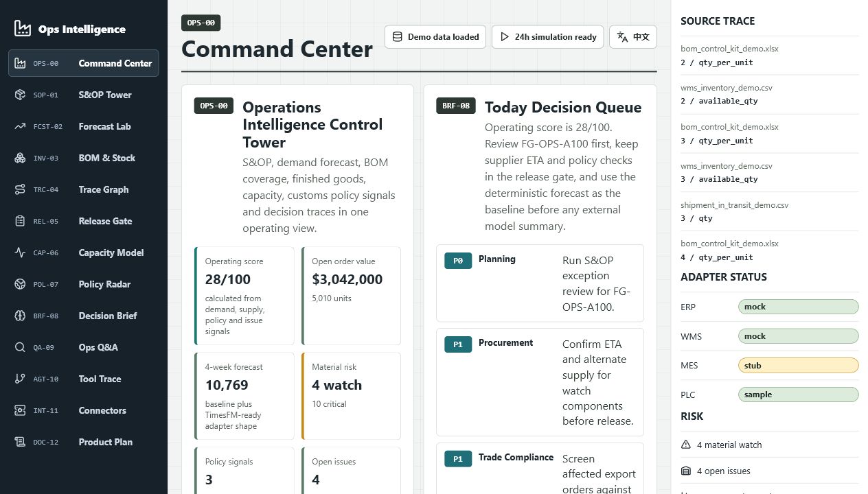Click the BOM & Stock boxes icon
Viewport: 868px width, 494px height.
point(20,158)
